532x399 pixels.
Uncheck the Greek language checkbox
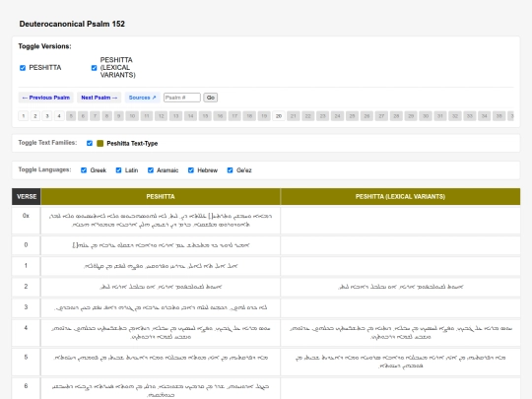84,170
